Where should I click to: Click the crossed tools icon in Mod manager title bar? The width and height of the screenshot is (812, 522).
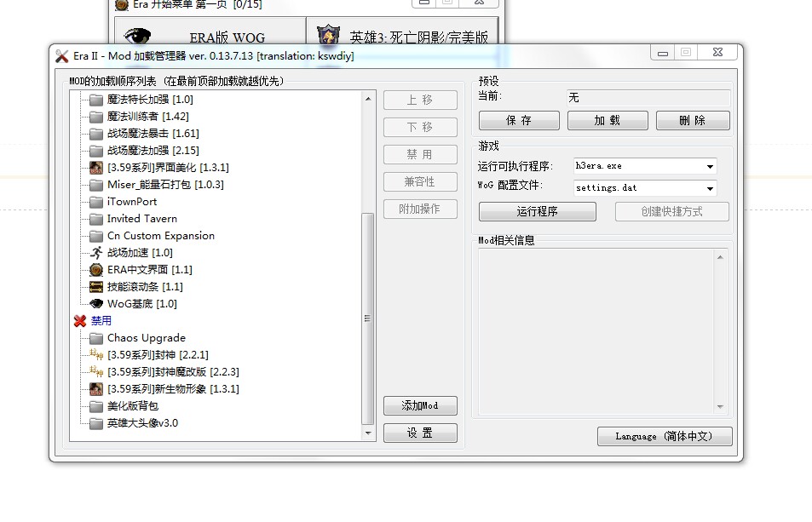click(62, 56)
